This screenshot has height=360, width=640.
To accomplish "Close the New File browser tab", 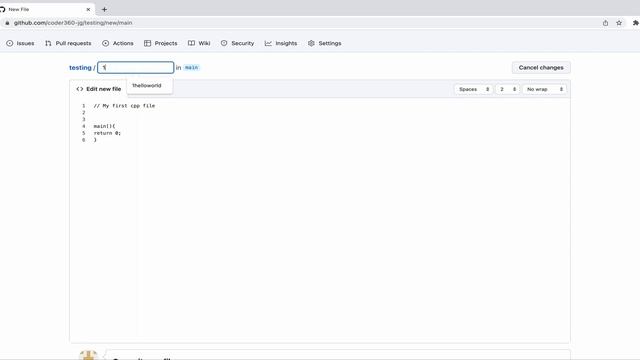I will click(88, 9).
